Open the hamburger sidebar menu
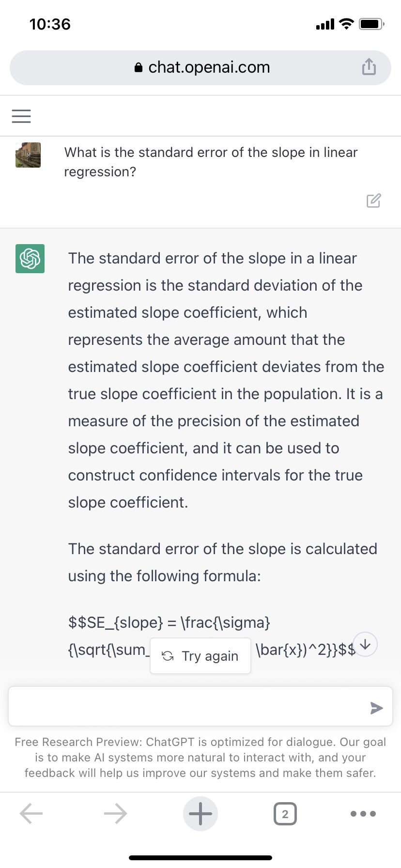The width and height of the screenshot is (401, 868). tap(21, 116)
